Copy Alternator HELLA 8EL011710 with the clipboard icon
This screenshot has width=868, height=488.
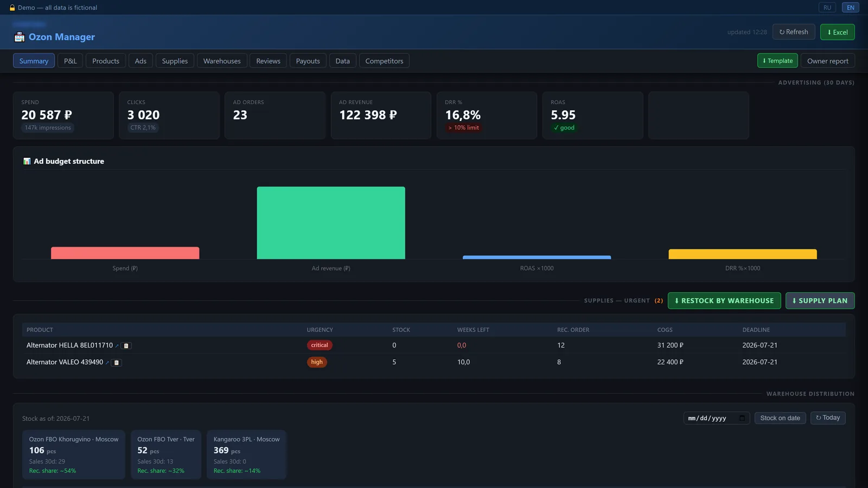tap(126, 345)
